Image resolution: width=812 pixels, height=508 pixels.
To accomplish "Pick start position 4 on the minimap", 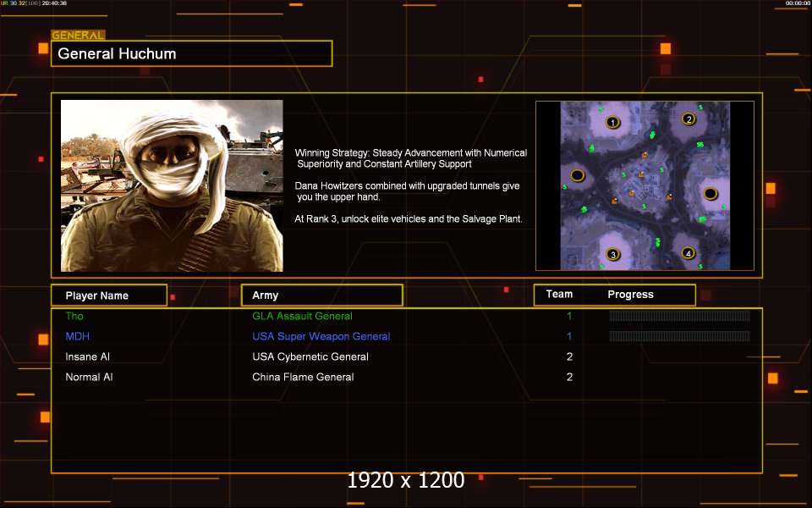I will pos(688,253).
